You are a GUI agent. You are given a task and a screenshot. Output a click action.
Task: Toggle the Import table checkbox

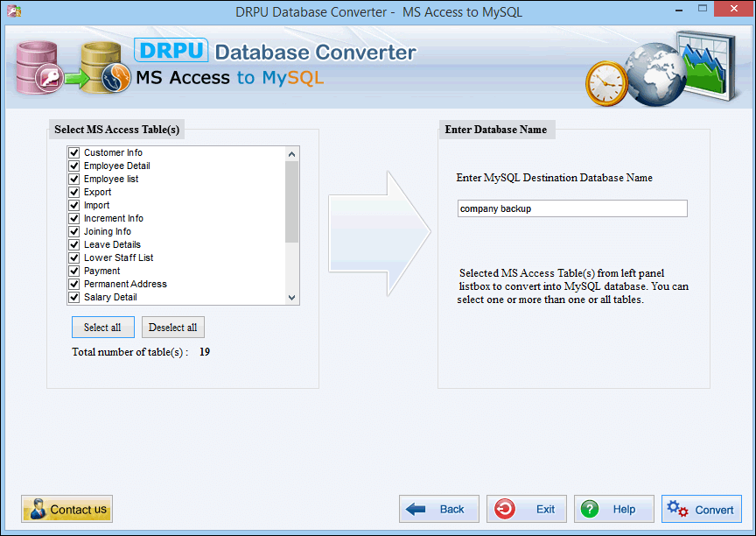pos(73,205)
